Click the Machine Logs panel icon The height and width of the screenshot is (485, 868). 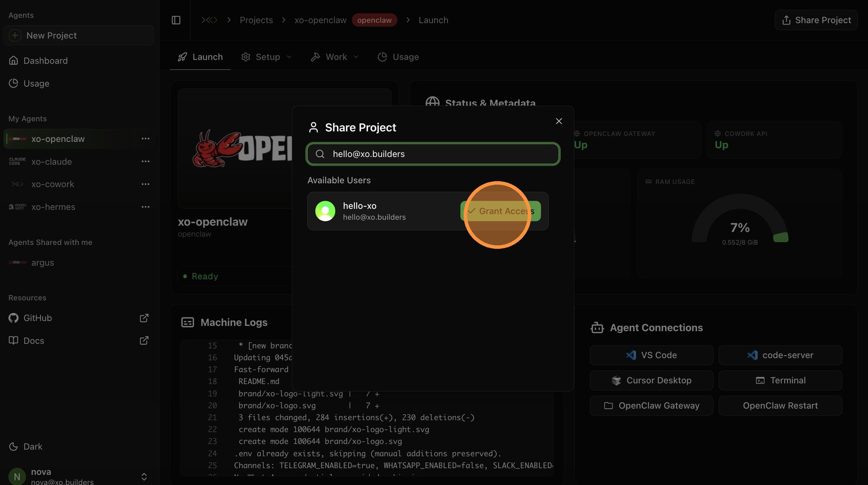pos(187,322)
